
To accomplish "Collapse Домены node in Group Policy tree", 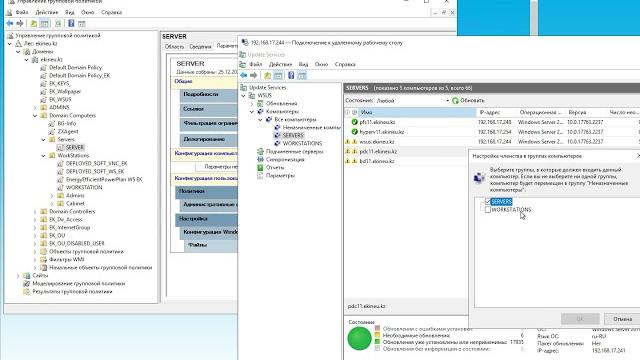I will pyautogui.click(x=18, y=52).
